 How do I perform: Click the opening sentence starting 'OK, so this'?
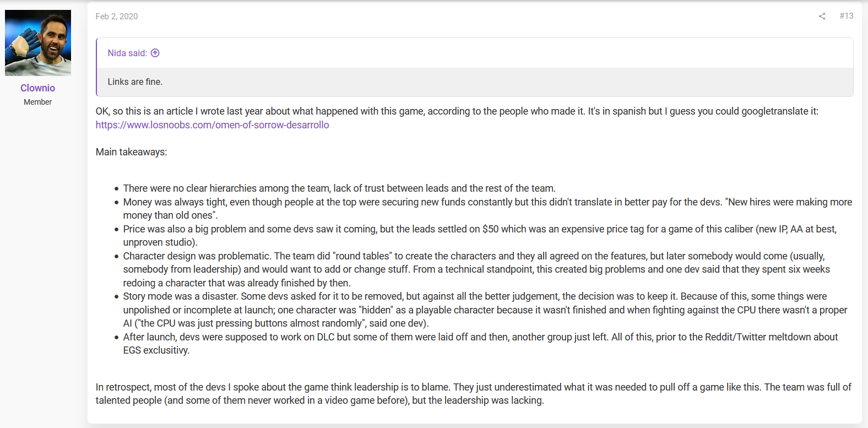(457, 111)
